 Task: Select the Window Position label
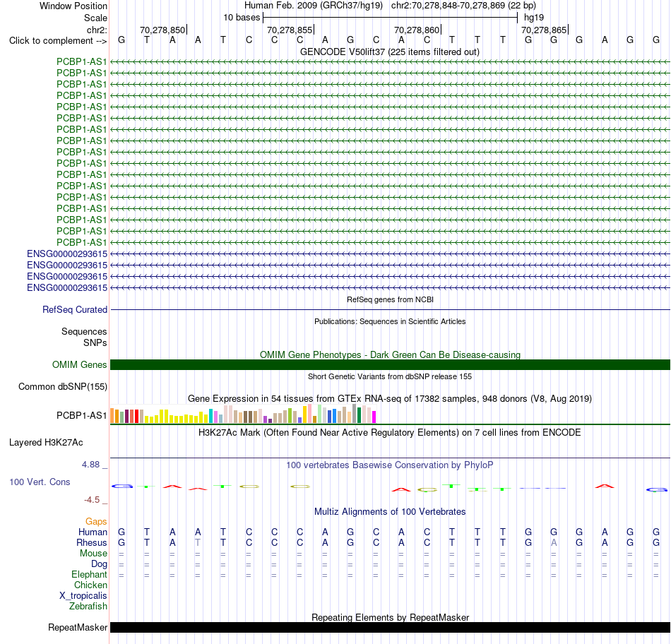tap(73, 6)
